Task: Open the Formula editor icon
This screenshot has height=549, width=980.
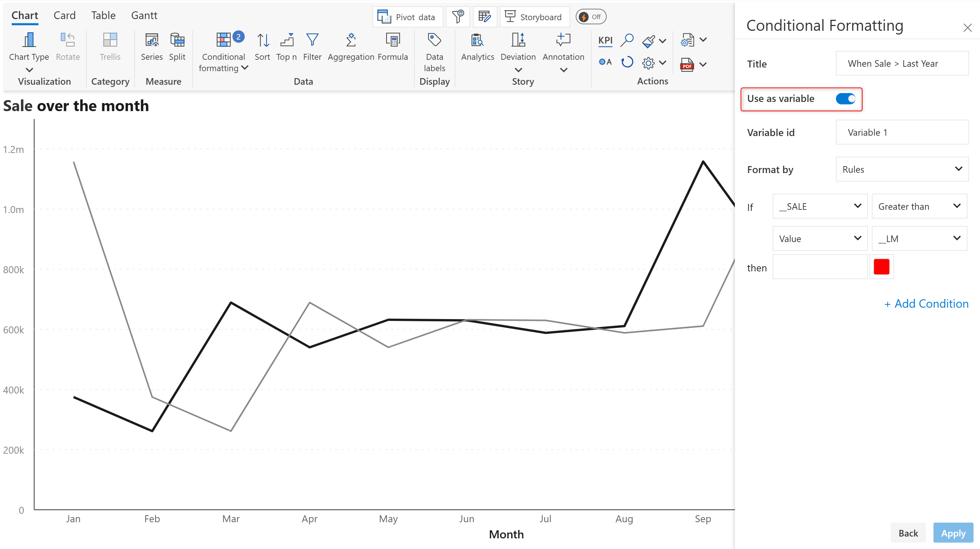Action: point(393,40)
